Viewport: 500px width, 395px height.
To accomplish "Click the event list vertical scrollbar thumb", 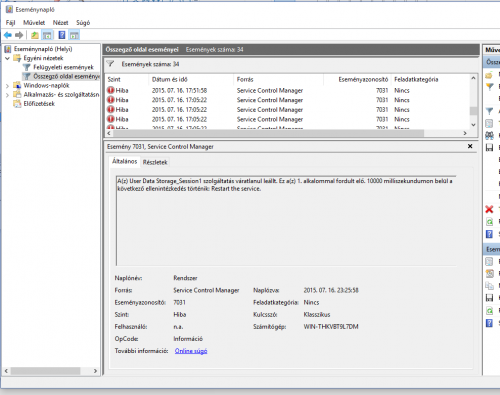I will pyautogui.click(x=473, y=111).
